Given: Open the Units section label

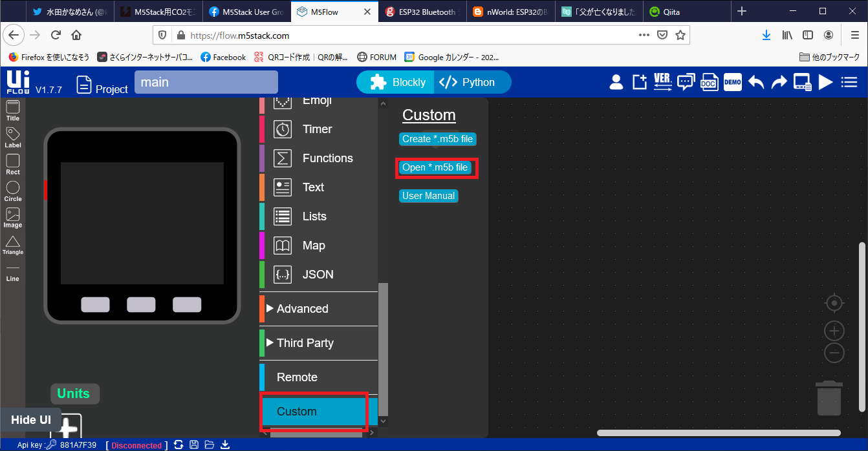Looking at the screenshot, I should click(x=74, y=393).
